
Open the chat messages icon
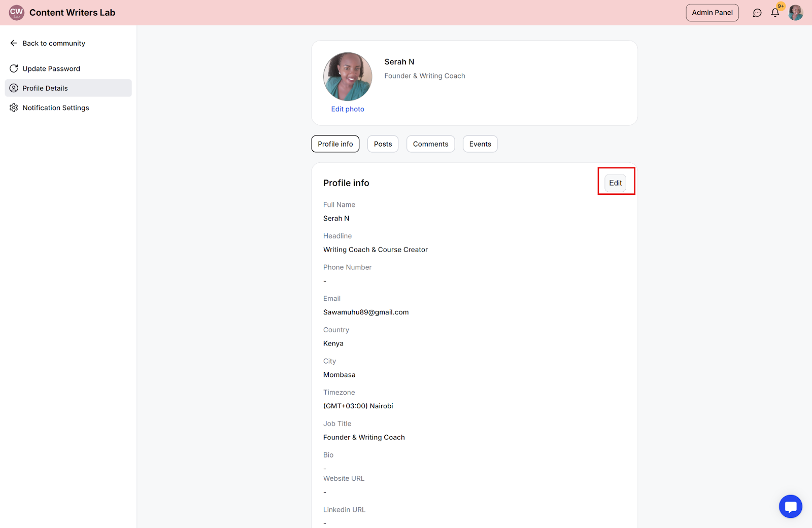tap(757, 13)
